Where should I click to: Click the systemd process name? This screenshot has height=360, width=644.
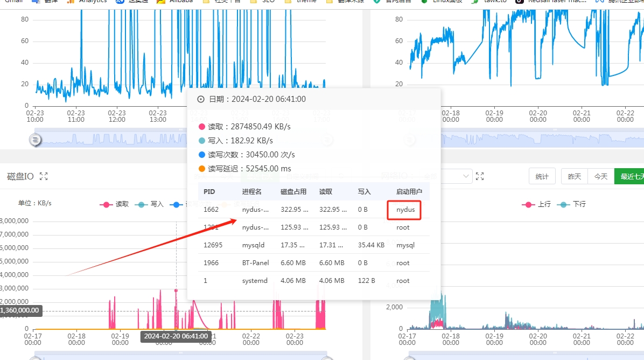coord(255,281)
